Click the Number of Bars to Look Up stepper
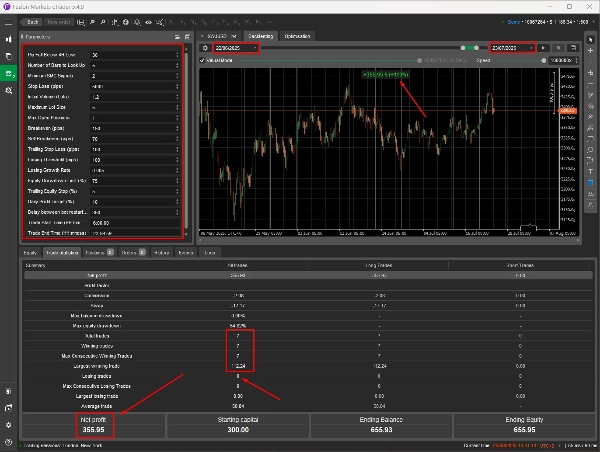This screenshot has height=452, width=600. [x=177, y=65]
